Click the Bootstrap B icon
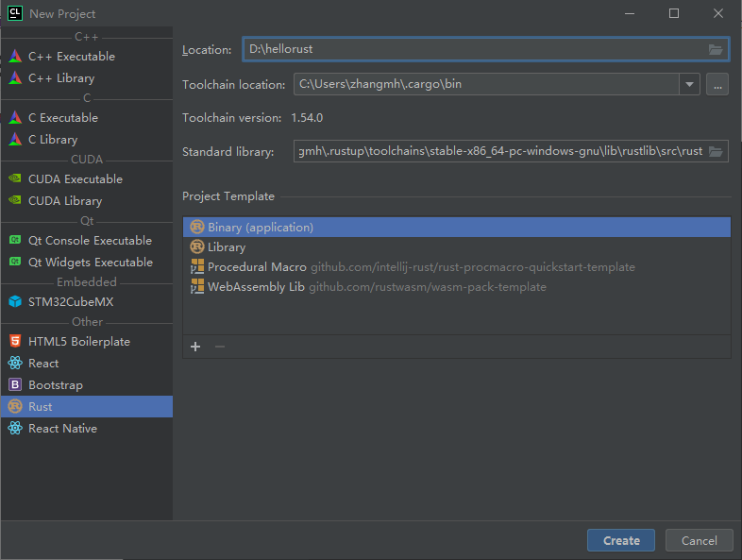The width and height of the screenshot is (742, 560). [x=15, y=385]
